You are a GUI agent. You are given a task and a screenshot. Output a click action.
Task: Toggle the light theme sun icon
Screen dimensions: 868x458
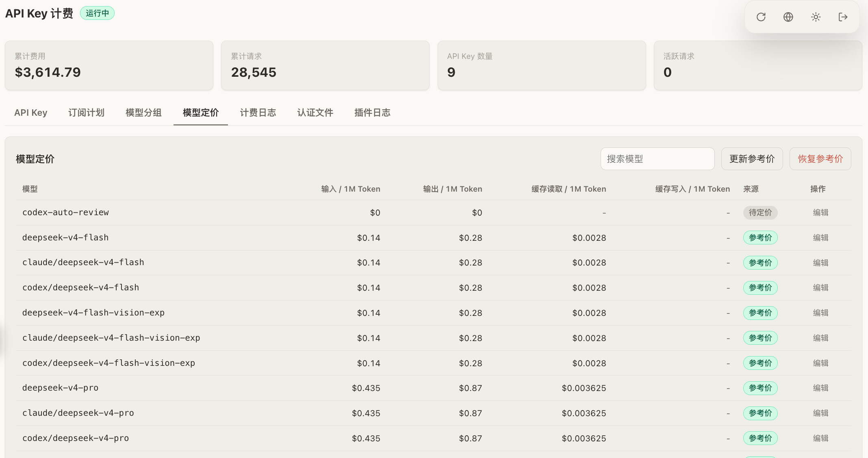(x=816, y=17)
